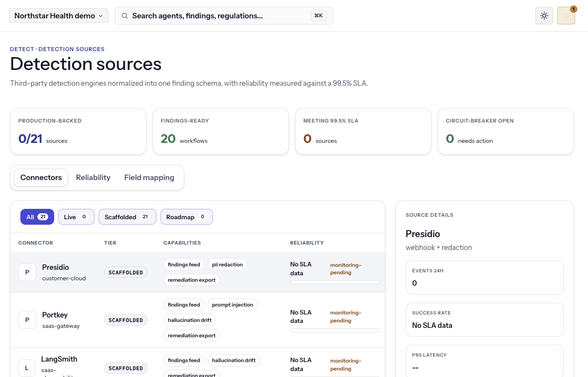Click Presidio's SCAFFOLDED tier badge

(126, 272)
